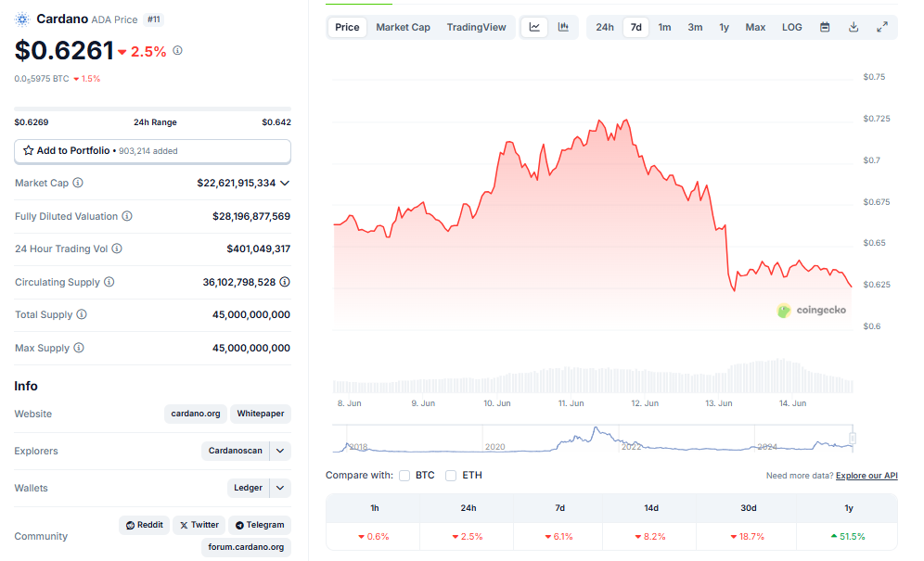Click Add to Portfolio button

153,151
